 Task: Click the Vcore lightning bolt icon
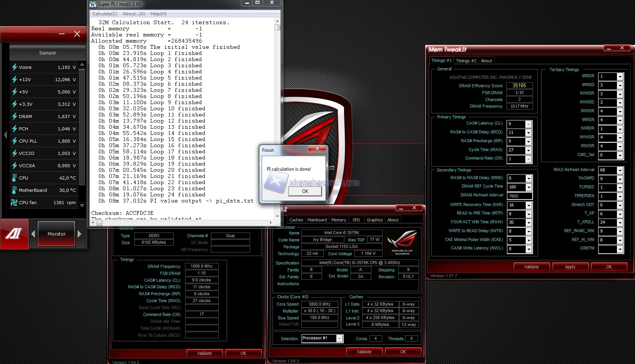click(15, 67)
